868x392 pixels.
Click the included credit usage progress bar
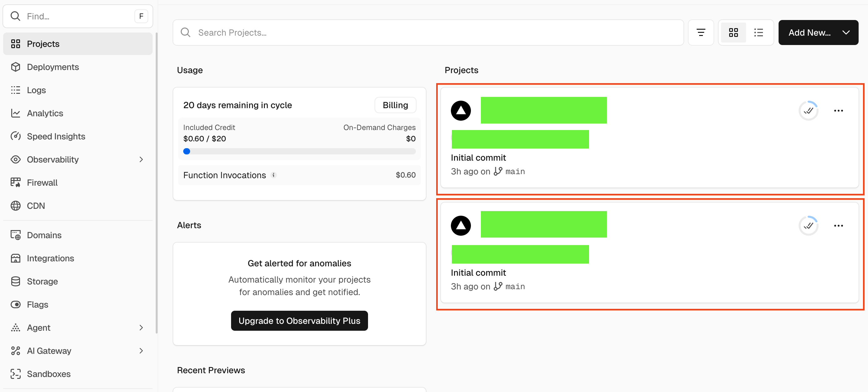(x=299, y=151)
